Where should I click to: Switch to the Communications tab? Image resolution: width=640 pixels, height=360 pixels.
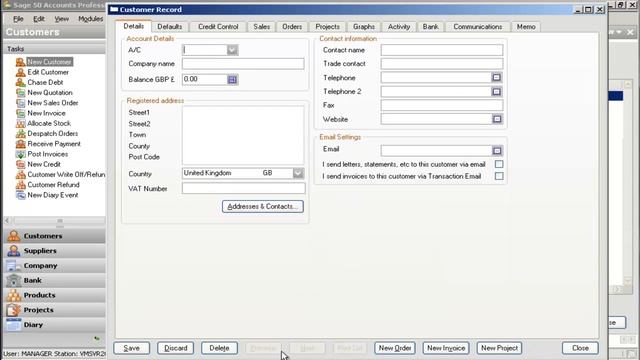478,27
